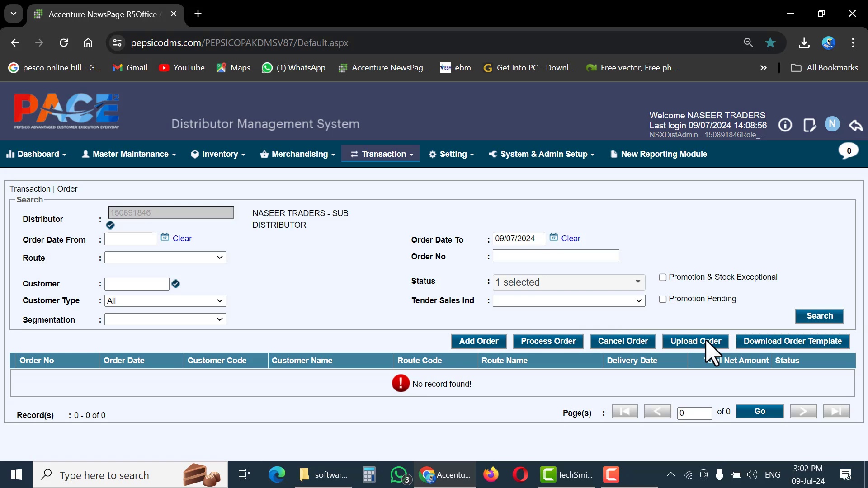
Task: Go to the first page of results
Action: tap(625, 411)
